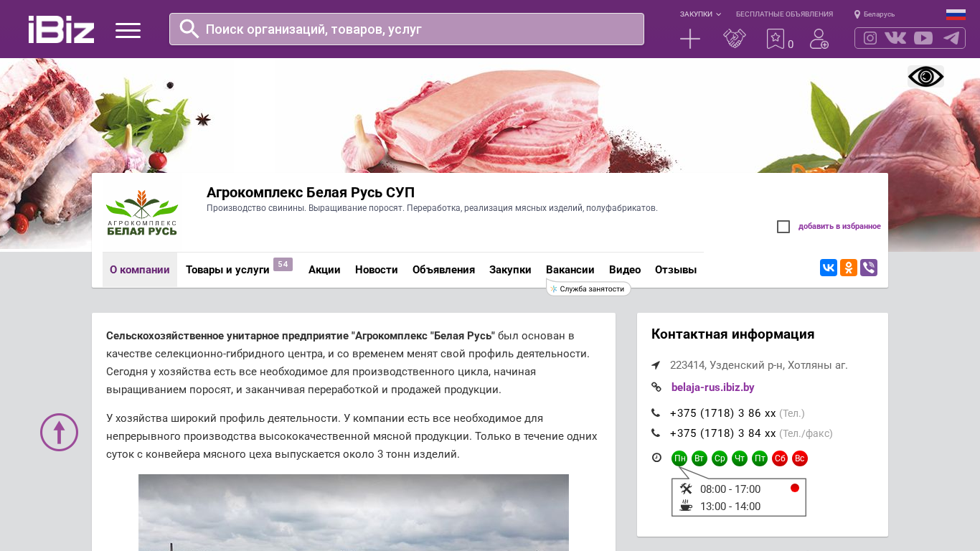Check the 'добавить в избранное' checkbox
The height and width of the screenshot is (551, 980).
tap(783, 227)
